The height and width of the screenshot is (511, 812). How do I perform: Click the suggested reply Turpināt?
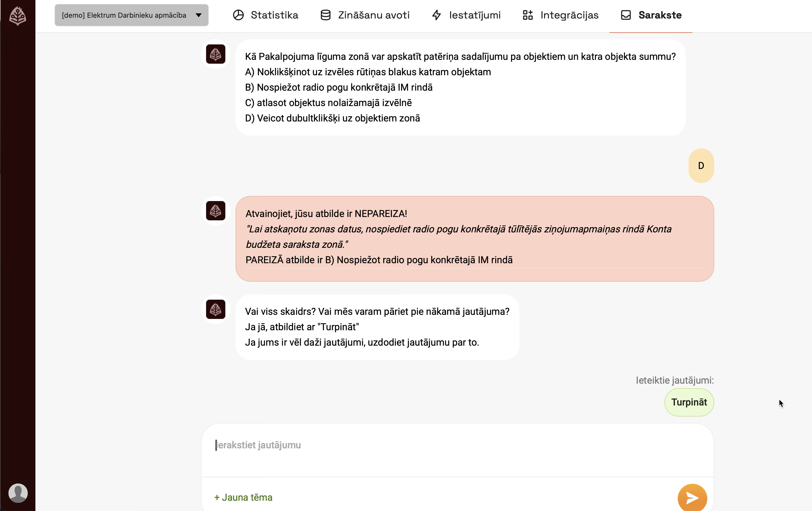point(689,402)
